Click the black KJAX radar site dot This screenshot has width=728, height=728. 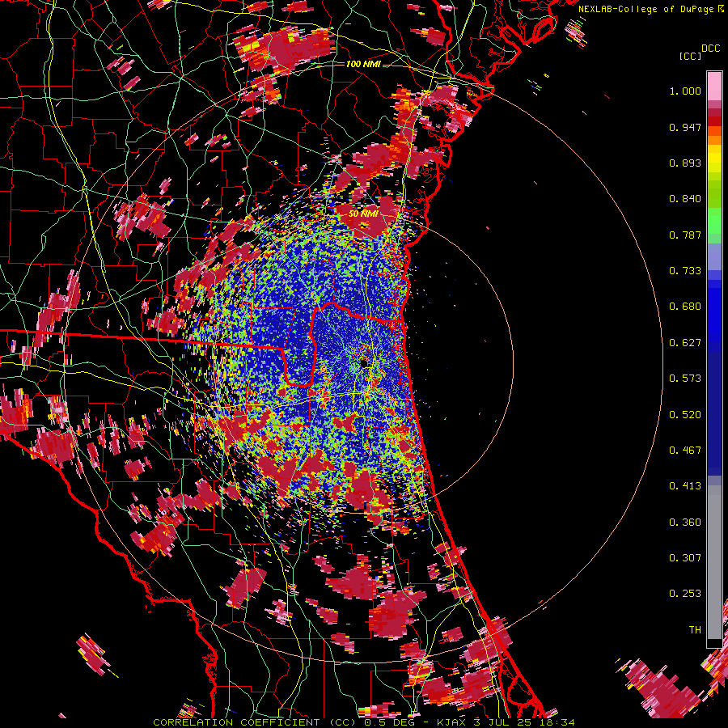click(x=364, y=363)
